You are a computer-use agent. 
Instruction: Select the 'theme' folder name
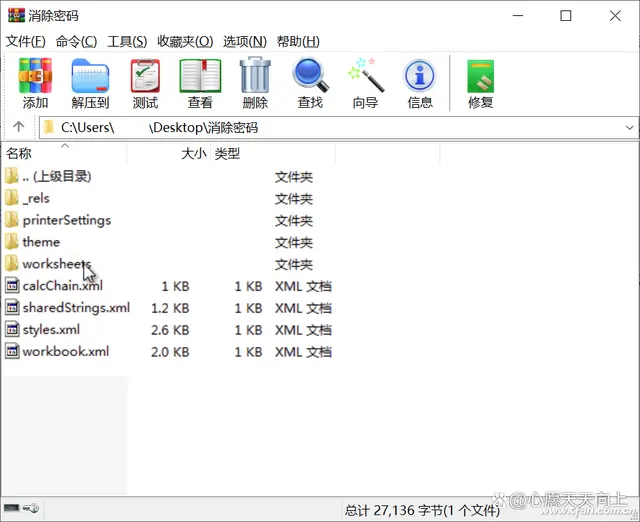41,242
